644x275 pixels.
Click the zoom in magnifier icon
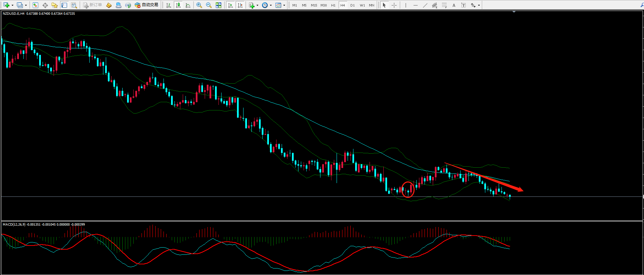(199, 5)
